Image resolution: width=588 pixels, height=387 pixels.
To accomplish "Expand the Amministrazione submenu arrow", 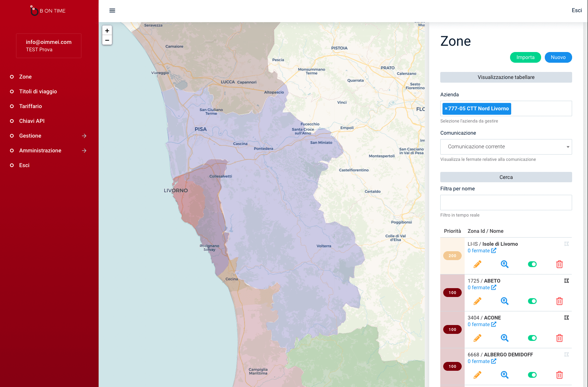I will click(84, 151).
